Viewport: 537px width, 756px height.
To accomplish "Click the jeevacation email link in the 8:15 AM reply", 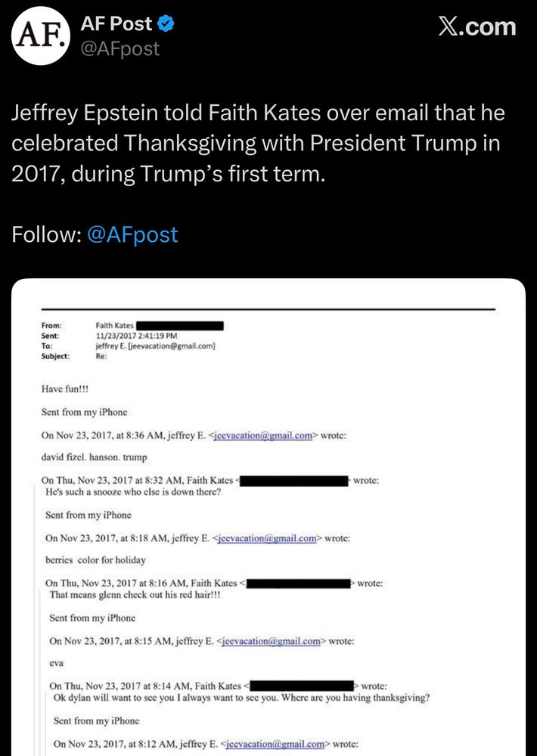I will tap(271, 641).
